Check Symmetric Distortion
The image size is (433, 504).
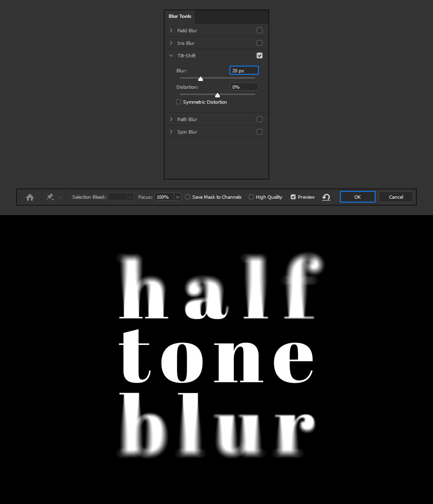(178, 102)
